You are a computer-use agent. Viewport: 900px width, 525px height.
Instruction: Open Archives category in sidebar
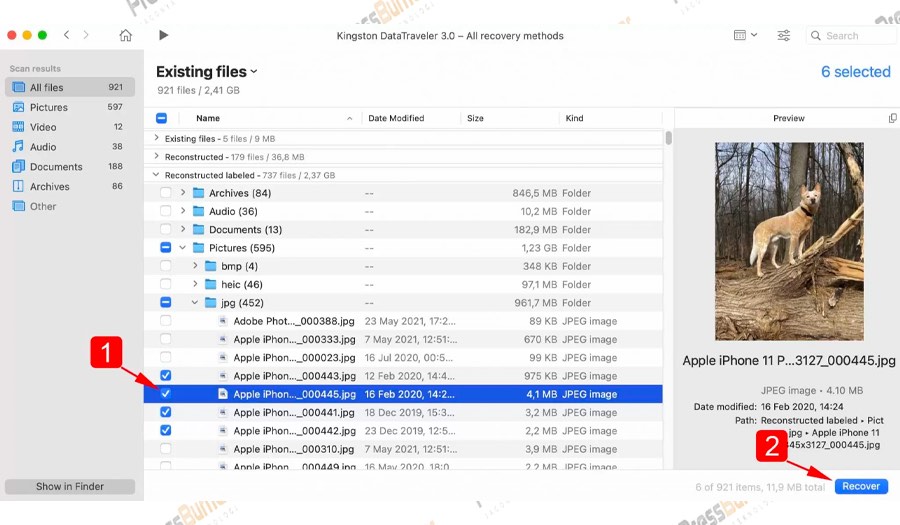pos(49,186)
